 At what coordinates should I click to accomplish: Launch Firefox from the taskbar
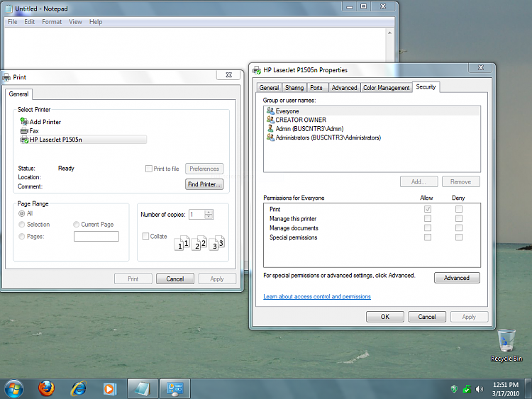pos(47,388)
